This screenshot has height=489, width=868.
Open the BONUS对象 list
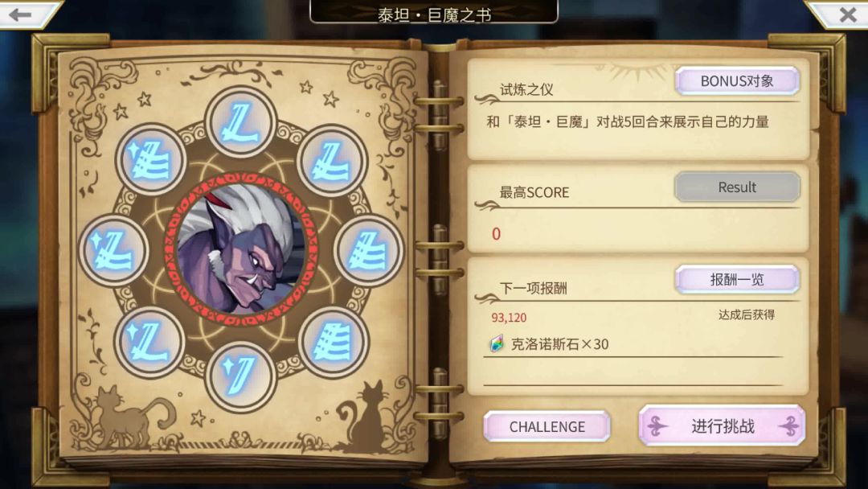point(737,81)
